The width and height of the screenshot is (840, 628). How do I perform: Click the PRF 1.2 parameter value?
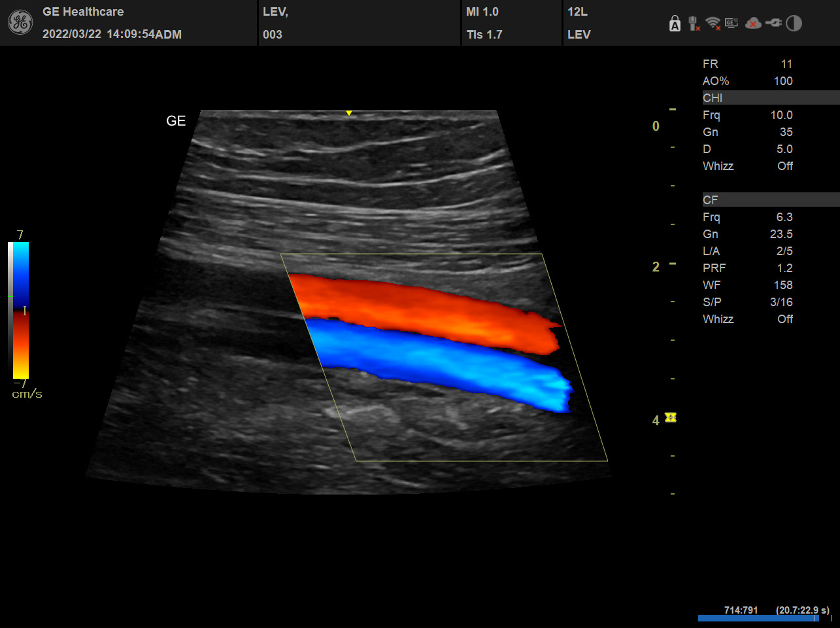784,268
